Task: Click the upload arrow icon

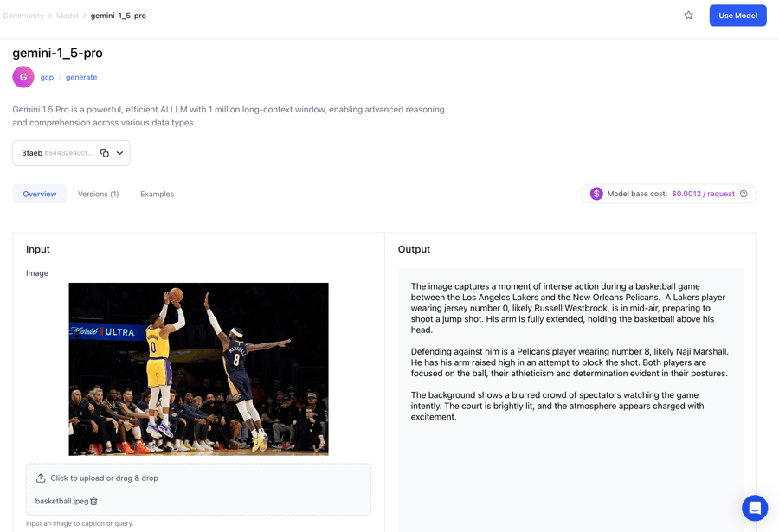Action: pyautogui.click(x=41, y=478)
